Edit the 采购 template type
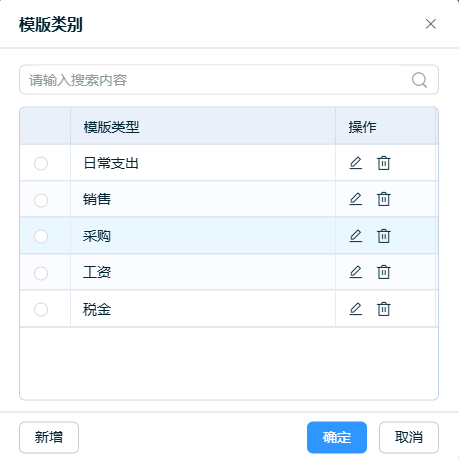 coord(356,236)
